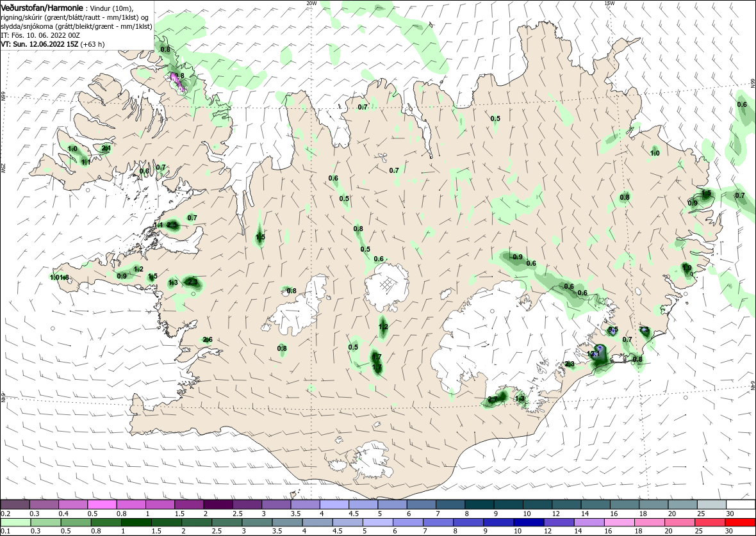Click the "30" label under the top legend row
The height and width of the screenshot is (536, 756).
[x=730, y=514]
